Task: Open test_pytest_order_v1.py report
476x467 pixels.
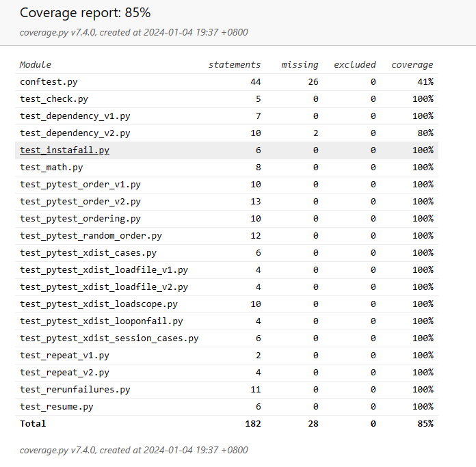Action: [x=80, y=184]
